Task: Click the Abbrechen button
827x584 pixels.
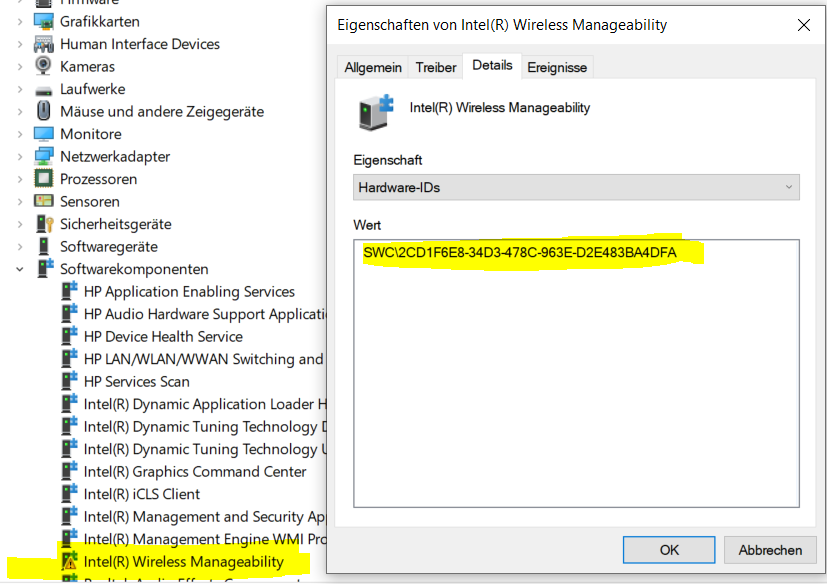Action: click(770, 550)
